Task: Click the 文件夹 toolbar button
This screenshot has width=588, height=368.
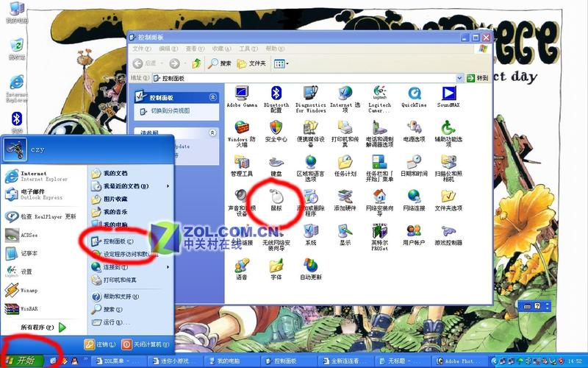Action: coord(251,63)
